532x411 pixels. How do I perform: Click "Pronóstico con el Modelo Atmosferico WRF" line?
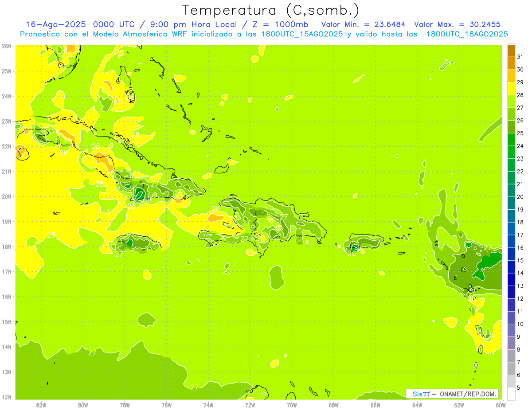pyautogui.click(x=102, y=34)
